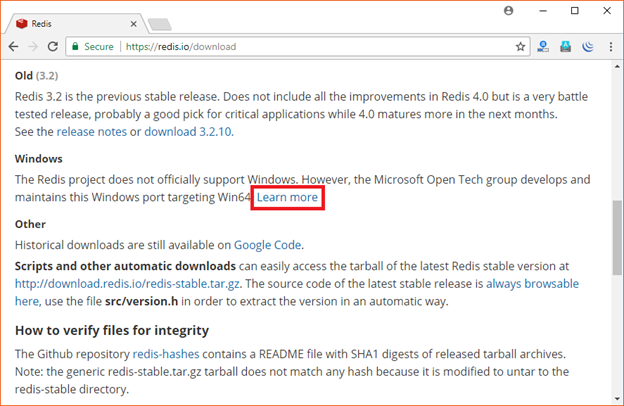Click the blue inbox-tray extension icon

[566, 47]
